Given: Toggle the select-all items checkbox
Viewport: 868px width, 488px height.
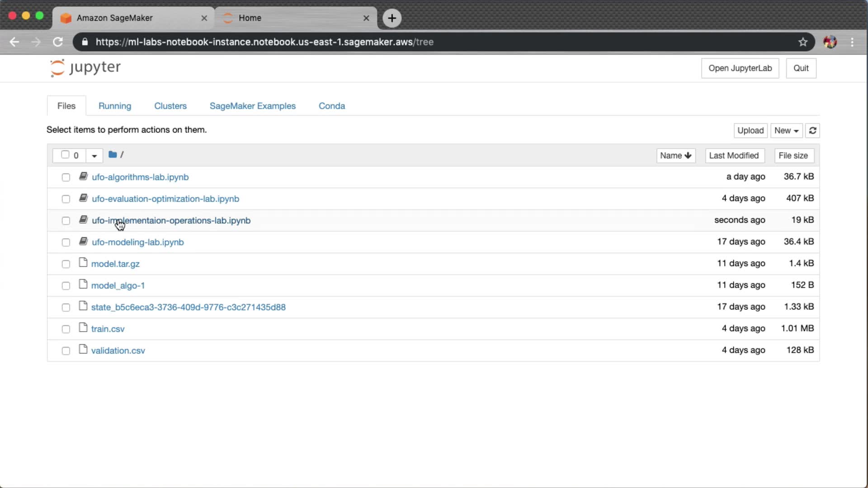Looking at the screenshot, I should point(65,155).
